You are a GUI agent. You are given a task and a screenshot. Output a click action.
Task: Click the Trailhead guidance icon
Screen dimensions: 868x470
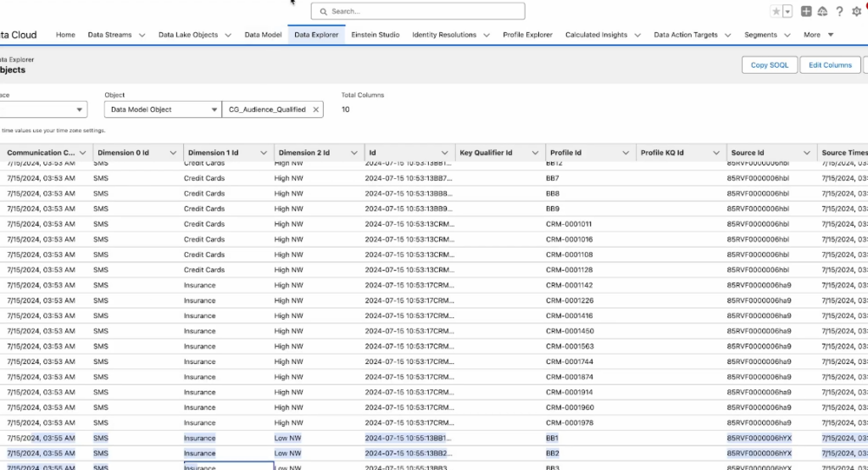coord(822,12)
